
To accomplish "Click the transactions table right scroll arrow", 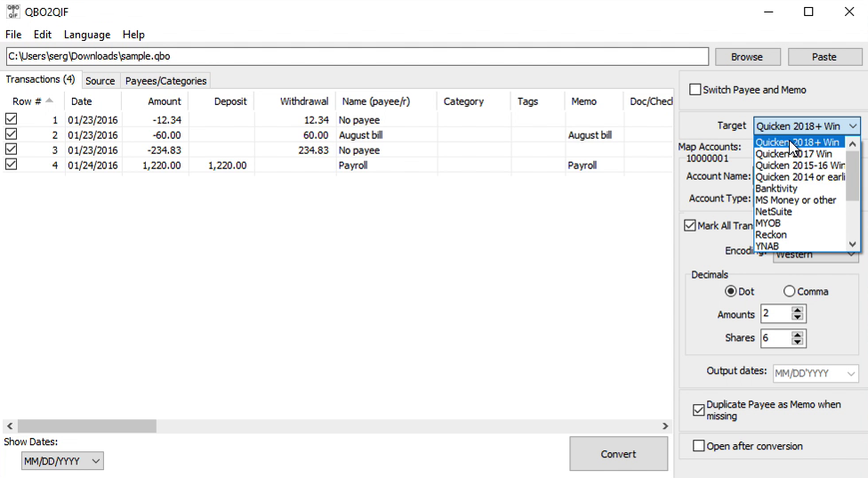I will coord(665,426).
